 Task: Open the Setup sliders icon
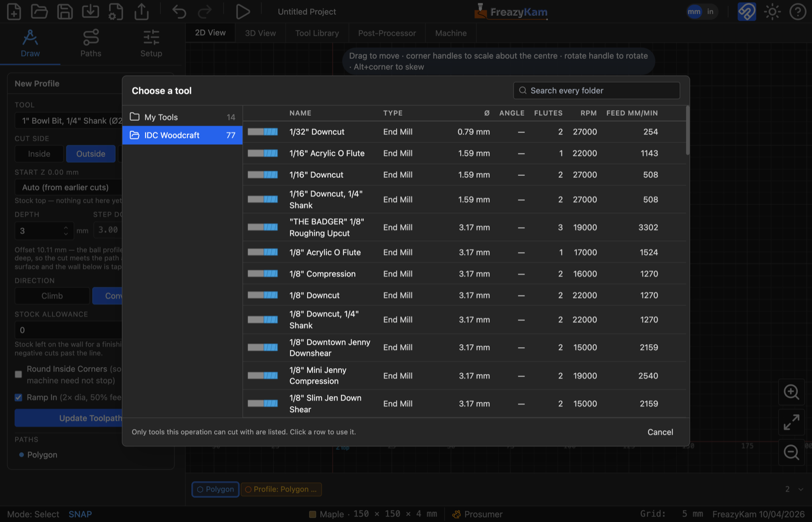click(x=151, y=43)
